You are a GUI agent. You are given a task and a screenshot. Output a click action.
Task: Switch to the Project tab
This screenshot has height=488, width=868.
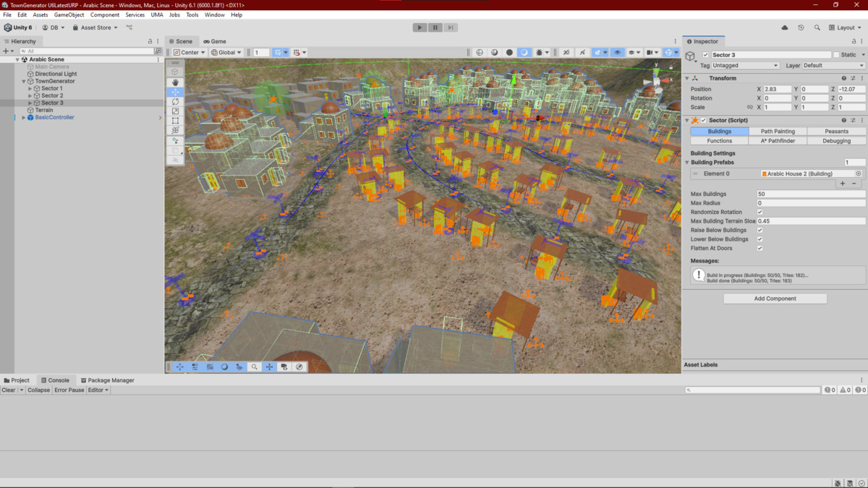[x=17, y=380]
